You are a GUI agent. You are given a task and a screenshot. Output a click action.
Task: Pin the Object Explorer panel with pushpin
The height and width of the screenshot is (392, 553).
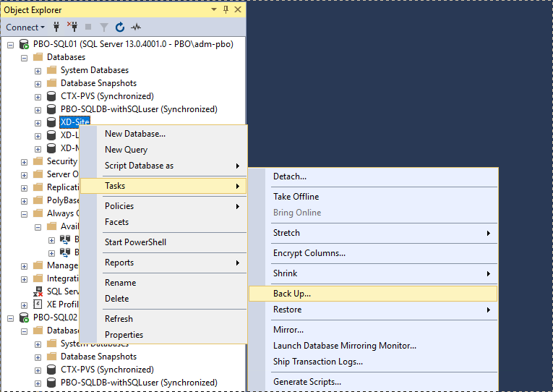(226, 9)
